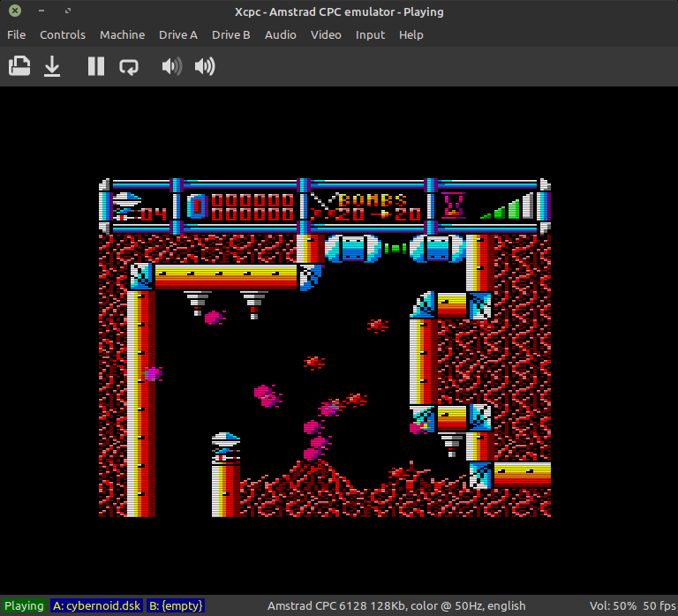Lower the volume with the quieter speaker icon
Screen dimensions: 678x616
pos(171,66)
